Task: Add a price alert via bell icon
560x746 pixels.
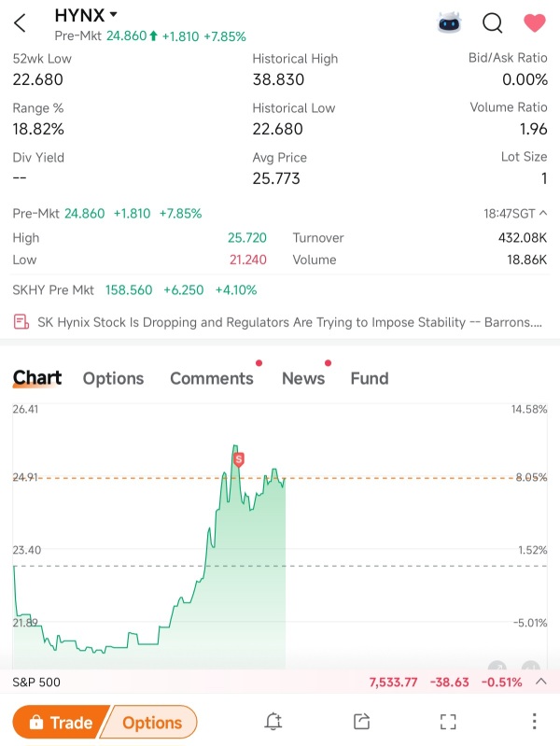Action: [x=273, y=722]
